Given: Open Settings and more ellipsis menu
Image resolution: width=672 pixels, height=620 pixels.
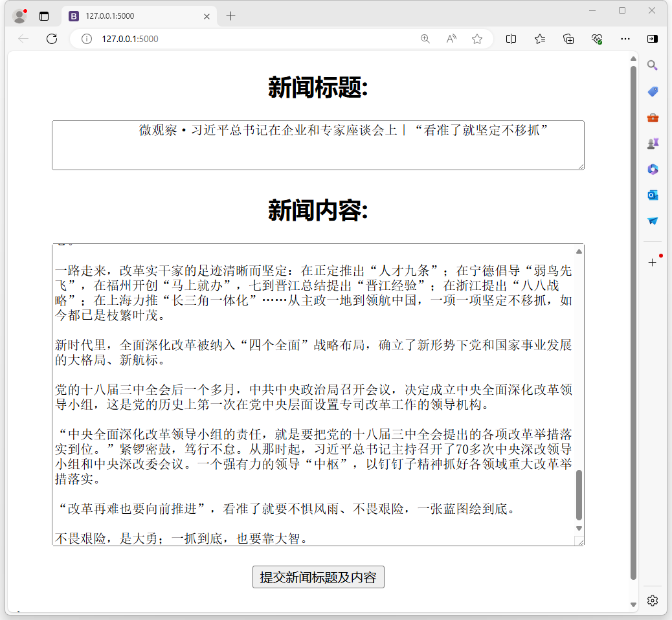Looking at the screenshot, I should click(x=625, y=39).
